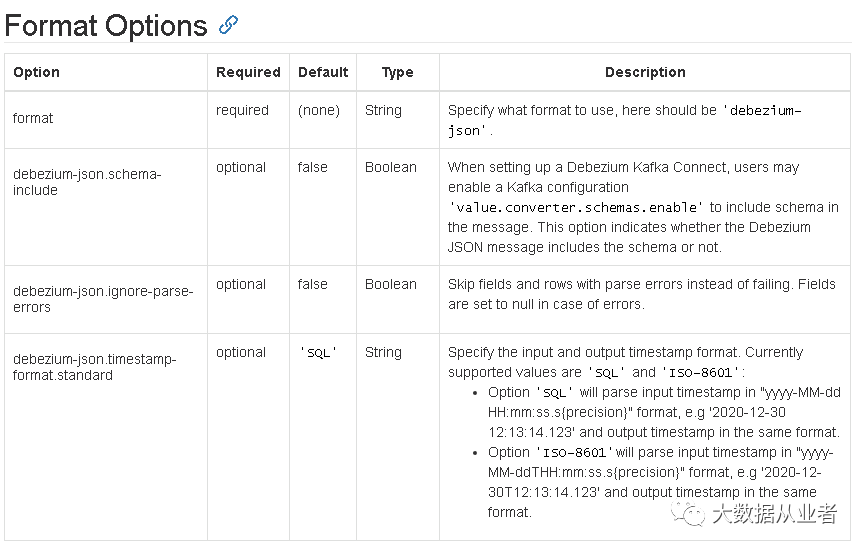Click the first bullet describing Option 'SQL'
Image resolution: width=865 pixels, height=551 pixels.
tap(664, 412)
